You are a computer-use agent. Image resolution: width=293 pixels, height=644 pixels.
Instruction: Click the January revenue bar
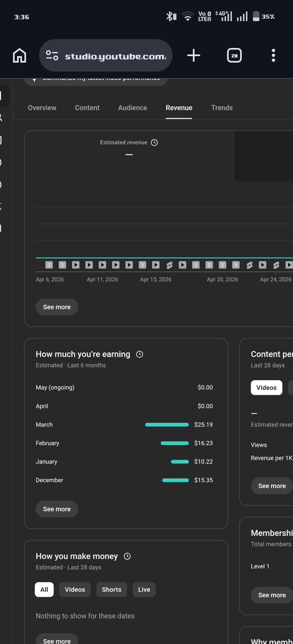click(180, 461)
